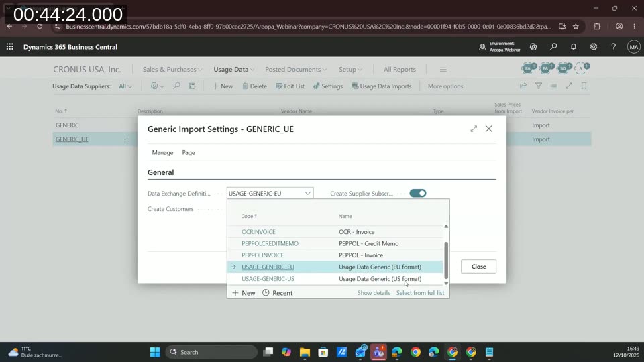Click the Windows taskbar Search box
This screenshot has width=644, height=362.
tap(211, 352)
